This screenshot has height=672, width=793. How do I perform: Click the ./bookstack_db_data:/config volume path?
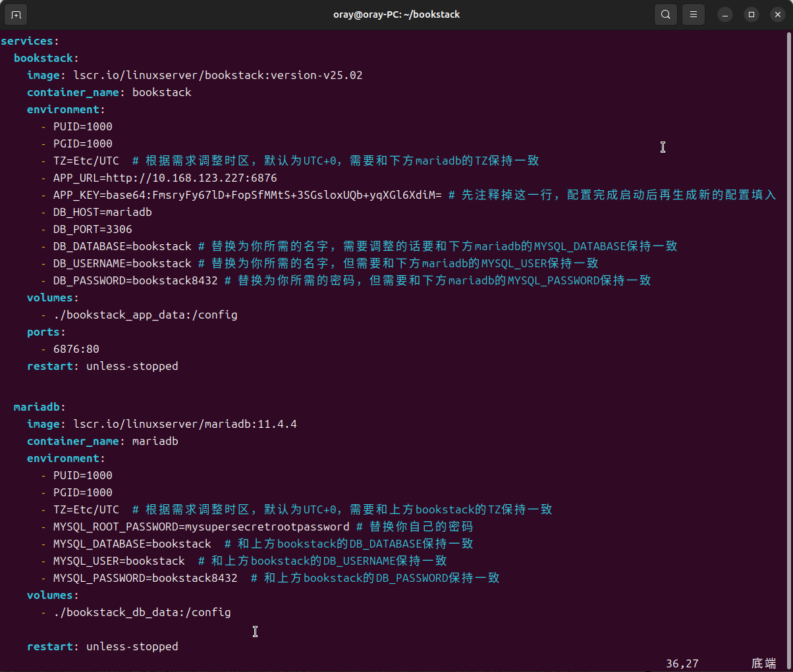pos(142,612)
